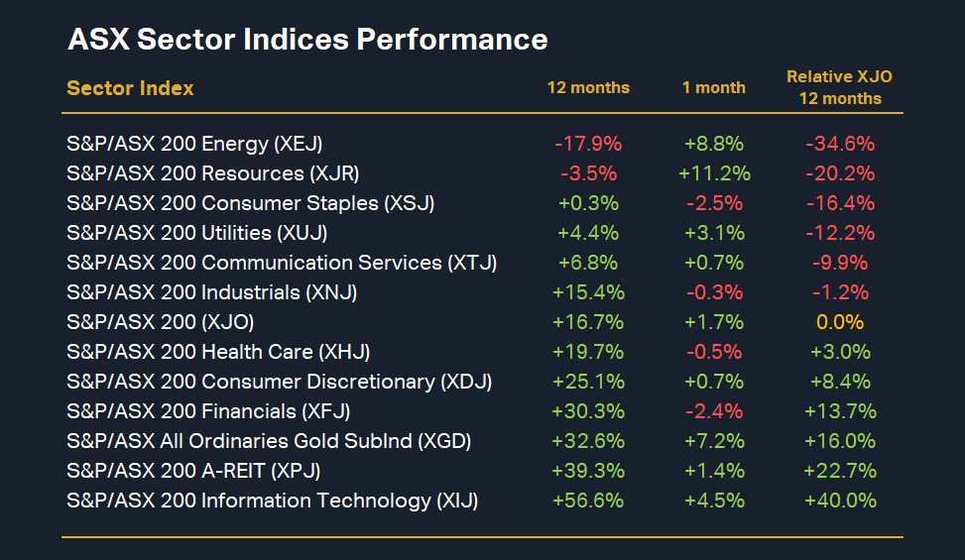The image size is (965, 560).
Task: Select the S&P/ASX 200 Resources (XJR) row
Action: [212, 173]
